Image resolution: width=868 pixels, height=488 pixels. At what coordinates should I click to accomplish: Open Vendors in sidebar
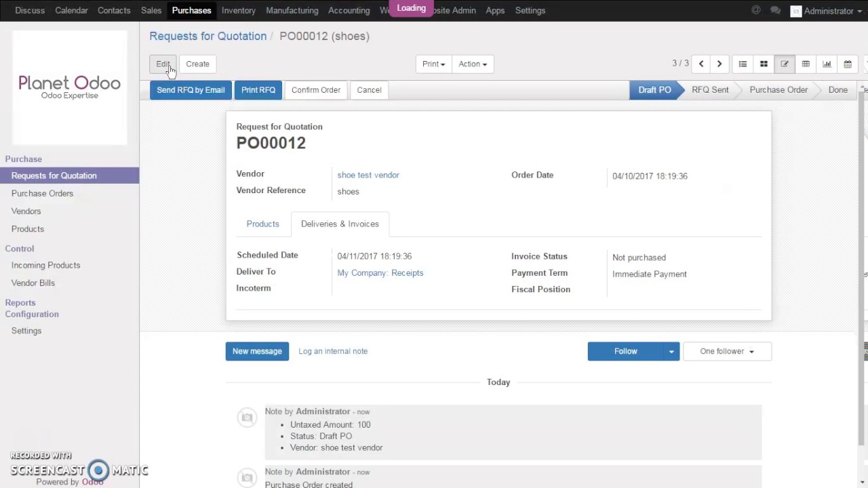point(26,211)
